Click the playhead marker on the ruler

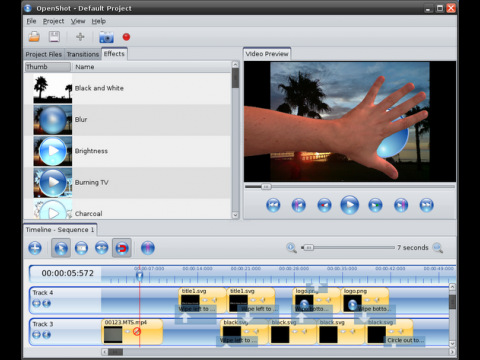tap(140, 275)
